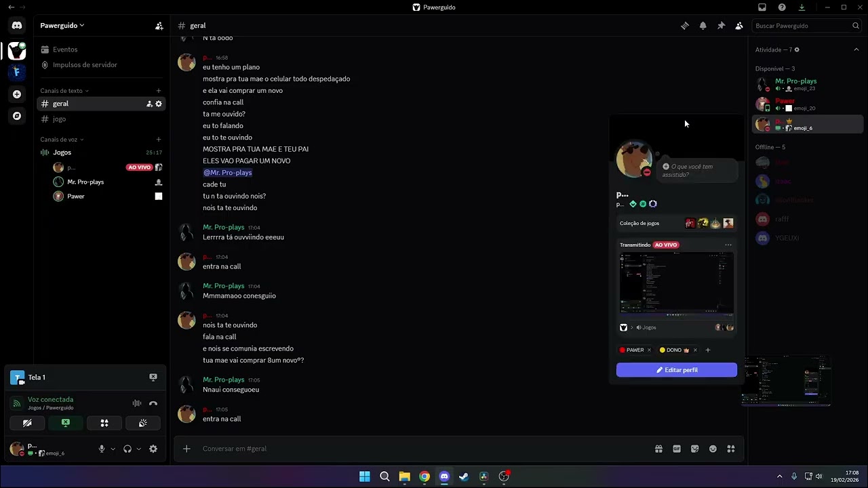Click the attach file plus icon

[x=186, y=449]
